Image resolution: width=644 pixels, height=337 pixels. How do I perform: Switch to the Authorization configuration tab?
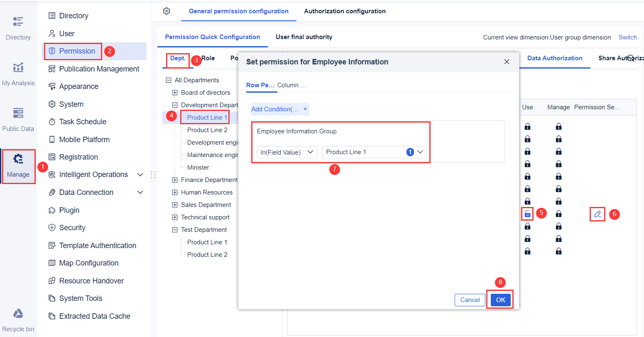click(x=345, y=11)
